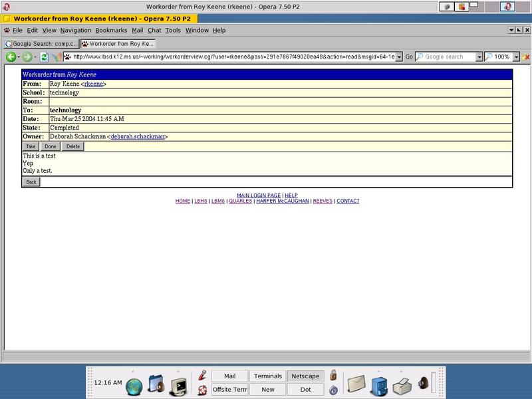Select the Workorder from Roy Ke... tab
Viewport: 532px width, 399px height.
(x=118, y=44)
